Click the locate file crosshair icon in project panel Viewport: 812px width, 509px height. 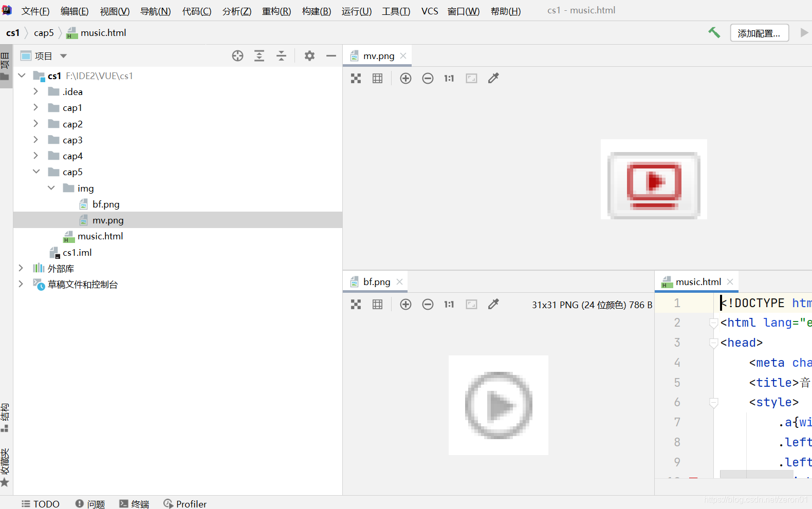[237, 56]
